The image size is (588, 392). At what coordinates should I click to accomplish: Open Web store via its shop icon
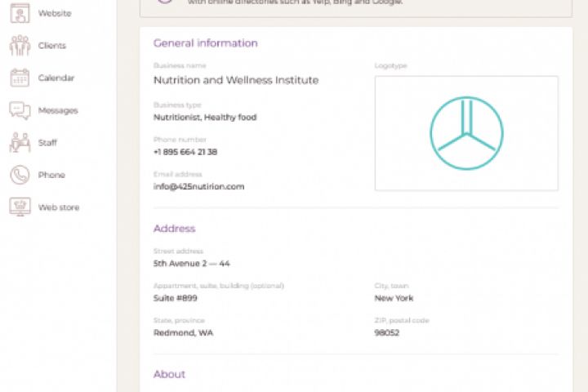point(20,207)
